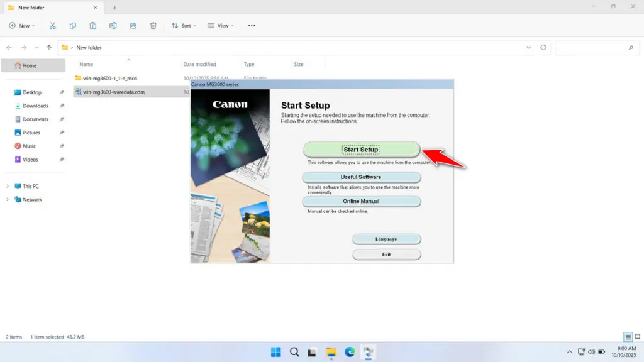
Task: Click the search field in File Explorer
Action: pos(596,47)
